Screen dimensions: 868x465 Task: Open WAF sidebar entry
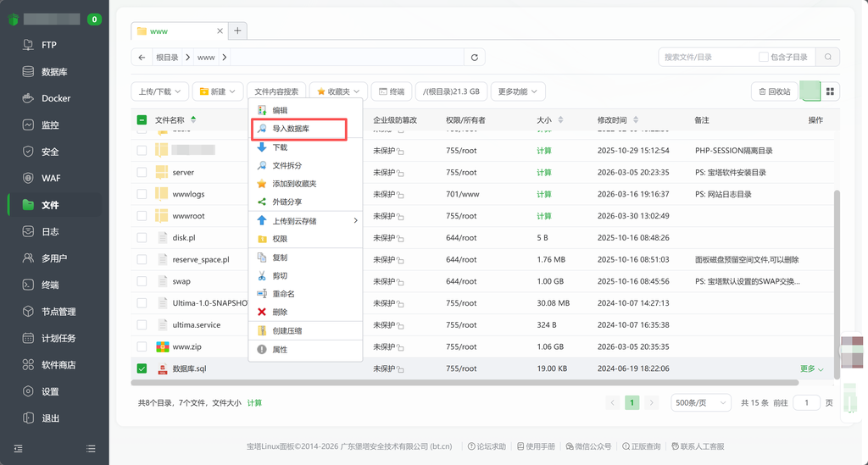(x=51, y=178)
